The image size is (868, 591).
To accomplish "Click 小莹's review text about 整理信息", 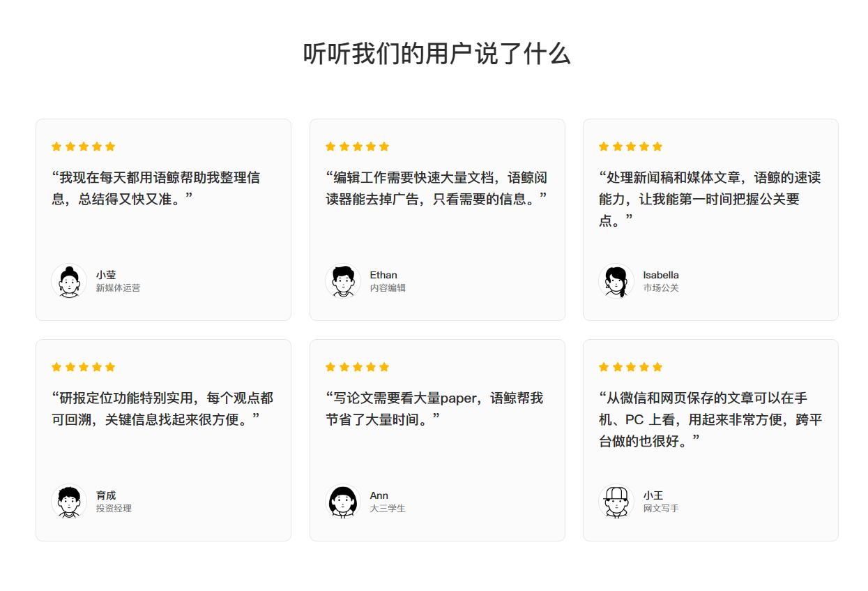I will click(x=156, y=188).
